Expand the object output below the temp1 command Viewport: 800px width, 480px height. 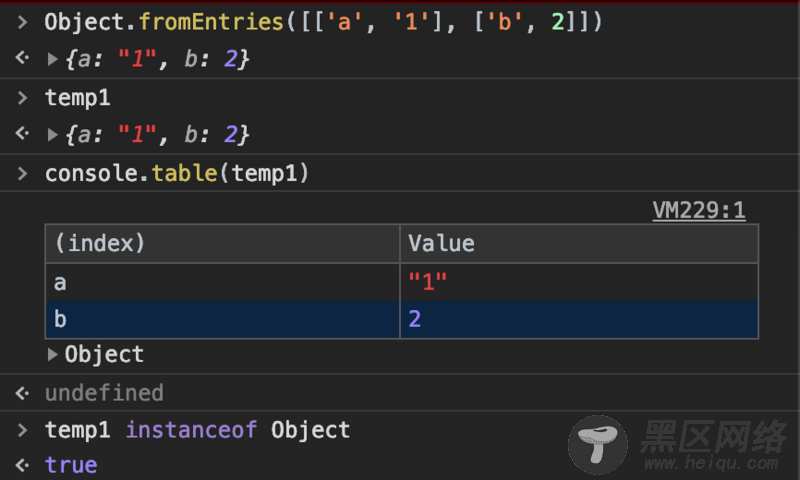(53, 134)
